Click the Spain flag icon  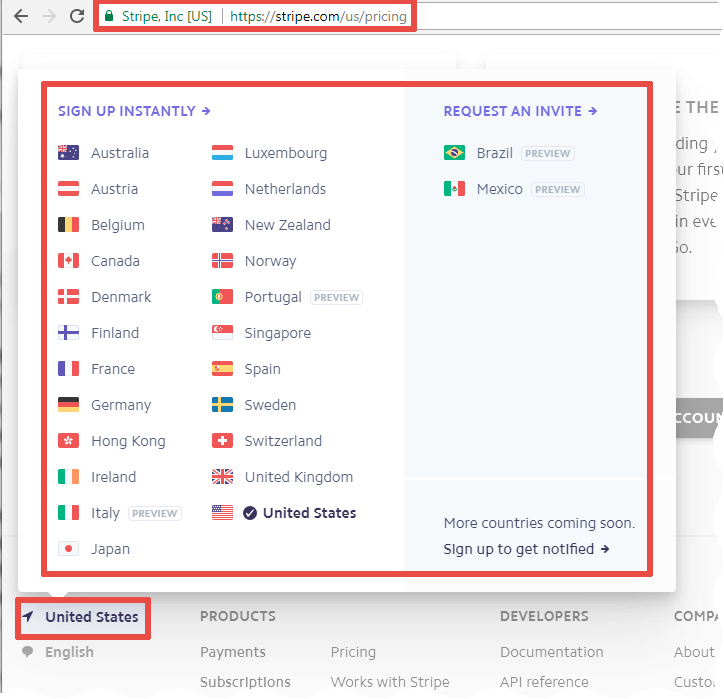(x=222, y=368)
